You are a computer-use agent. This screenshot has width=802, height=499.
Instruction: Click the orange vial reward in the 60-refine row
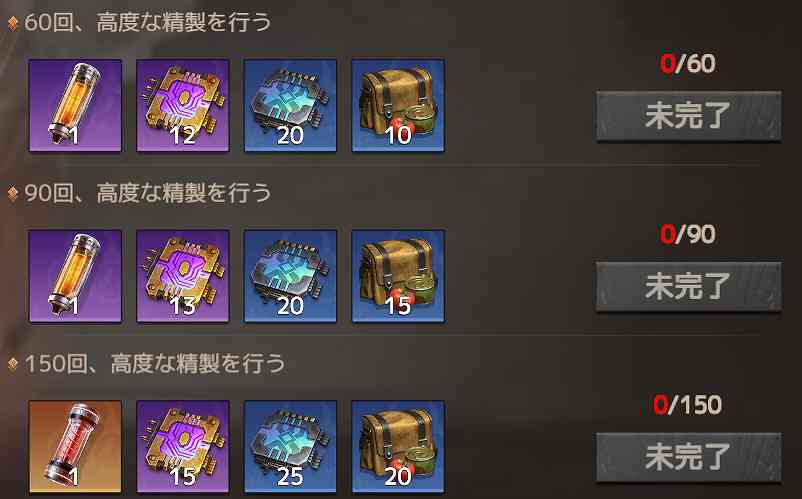[x=75, y=105]
